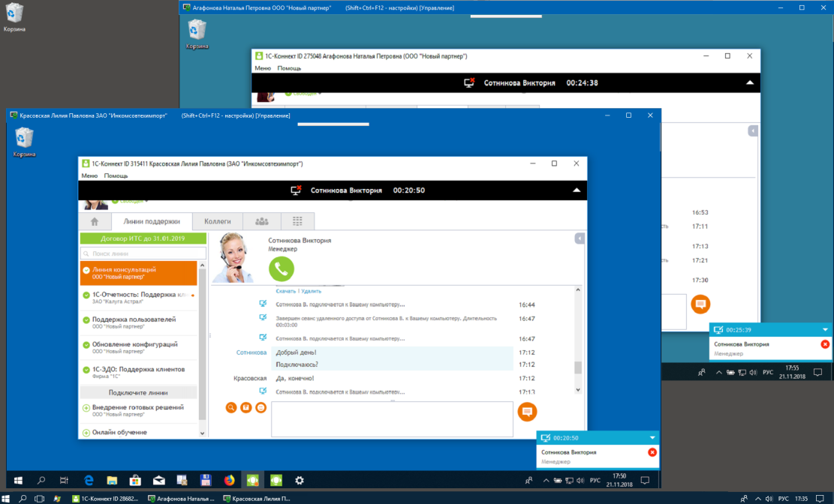834x504 pixels.
Task: Click the disconnect screen icon in the 00:24:38 bar
Action: (469, 83)
